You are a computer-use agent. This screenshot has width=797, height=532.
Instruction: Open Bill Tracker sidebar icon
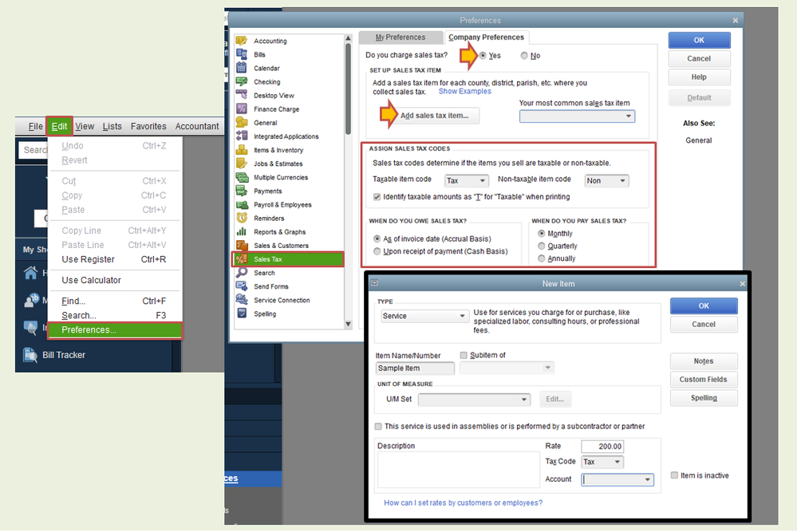click(x=30, y=355)
